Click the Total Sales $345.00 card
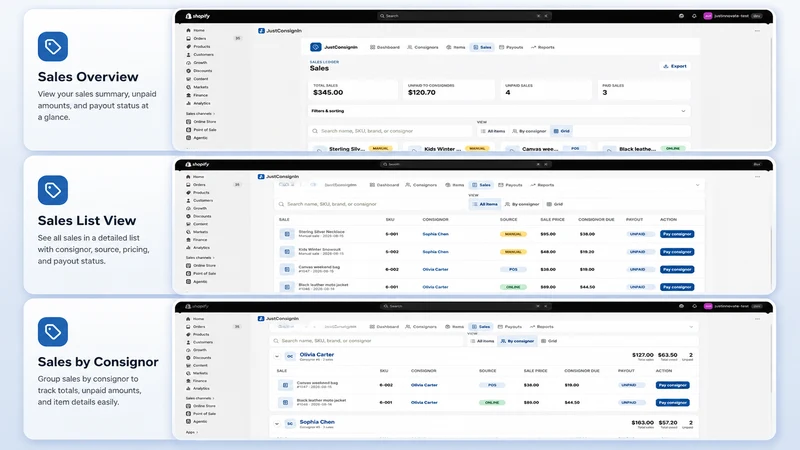 353,90
